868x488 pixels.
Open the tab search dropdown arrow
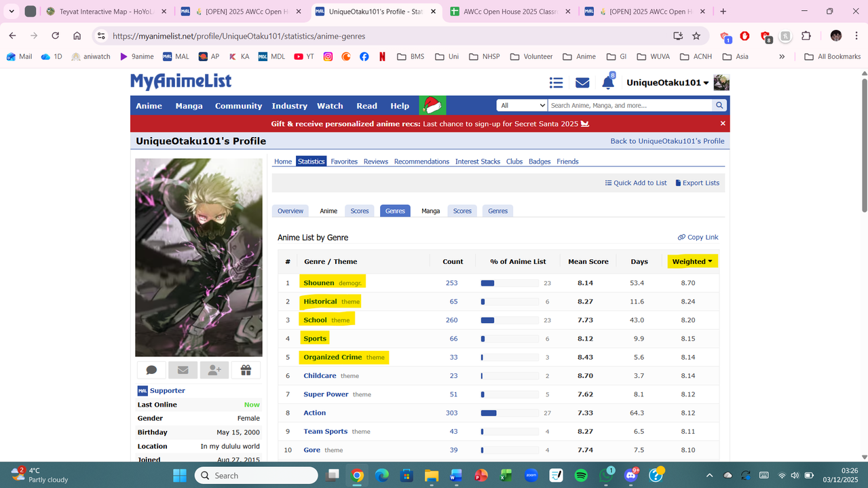[11, 11]
